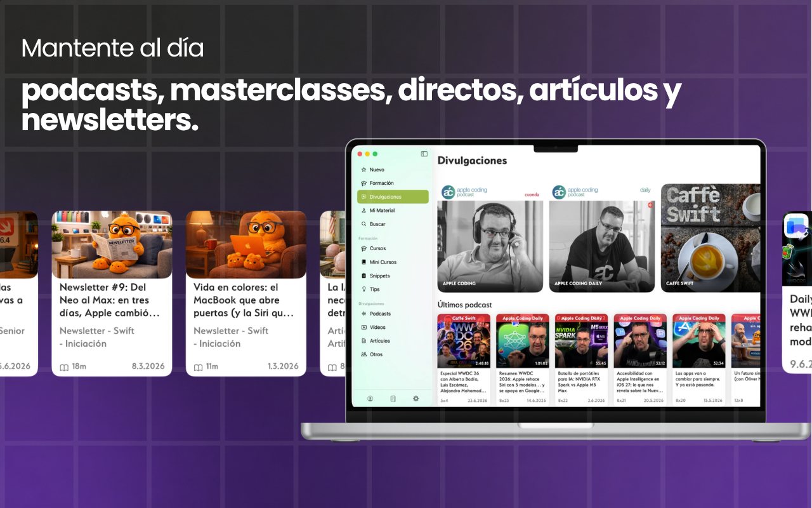Click the 18m reading time icon
812x508 pixels.
coord(63,367)
